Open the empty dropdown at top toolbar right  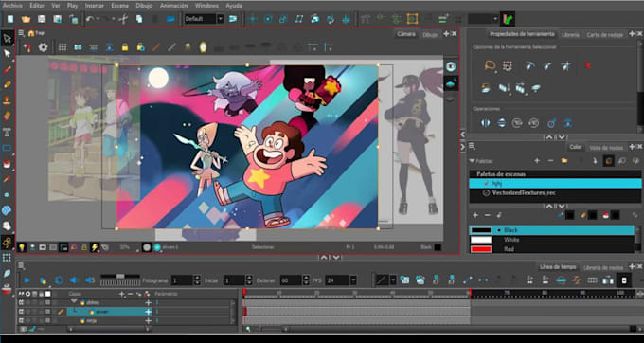pyautogui.click(x=483, y=19)
